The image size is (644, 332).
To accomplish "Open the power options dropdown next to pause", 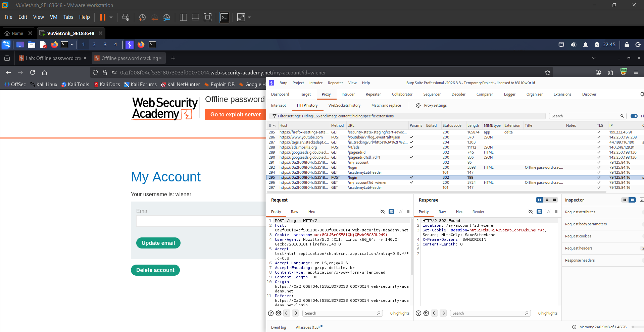I will point(111,17).
